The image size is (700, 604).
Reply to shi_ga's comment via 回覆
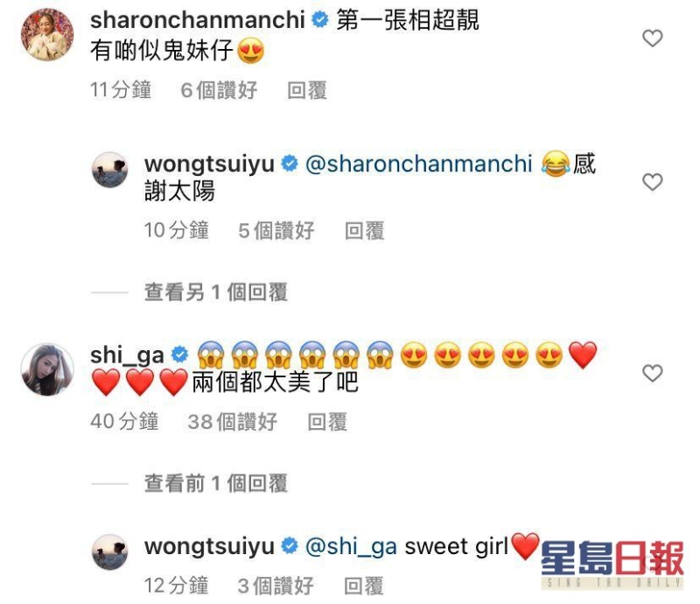[x=327, y=422]
